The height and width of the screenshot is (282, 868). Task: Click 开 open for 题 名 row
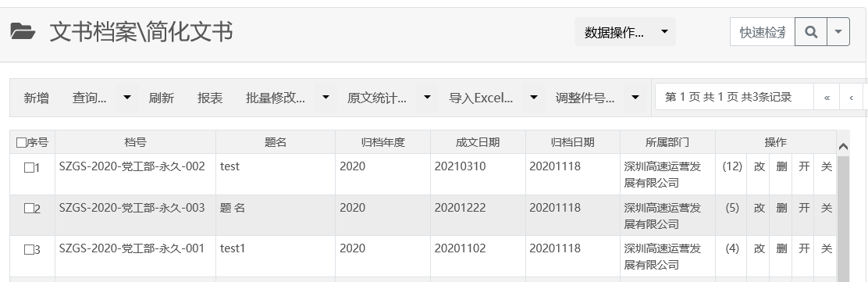coord(804,208)
